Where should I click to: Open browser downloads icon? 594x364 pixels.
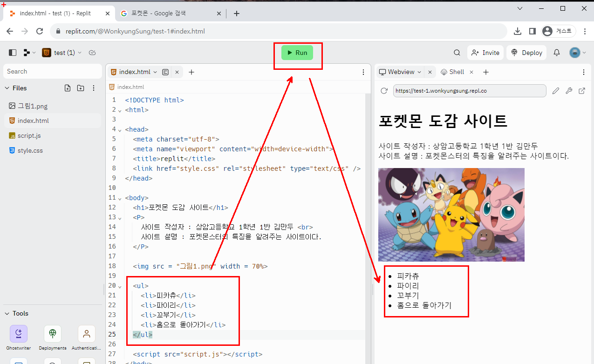517,31
